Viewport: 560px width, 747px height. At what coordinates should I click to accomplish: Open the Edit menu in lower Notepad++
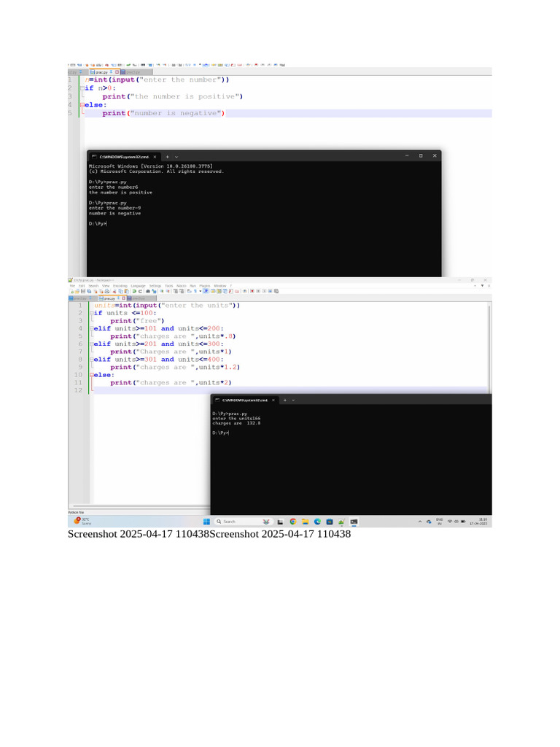click(x=82, y=286)
